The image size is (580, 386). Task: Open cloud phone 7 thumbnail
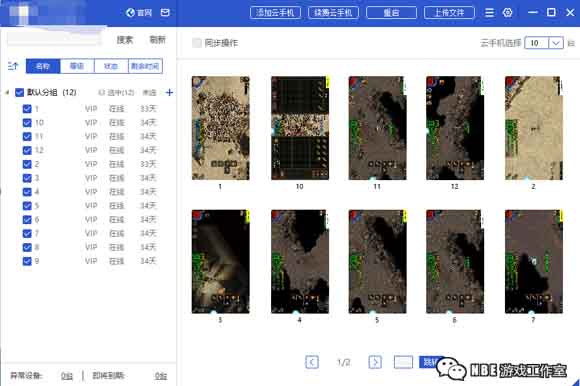point(534,261)
